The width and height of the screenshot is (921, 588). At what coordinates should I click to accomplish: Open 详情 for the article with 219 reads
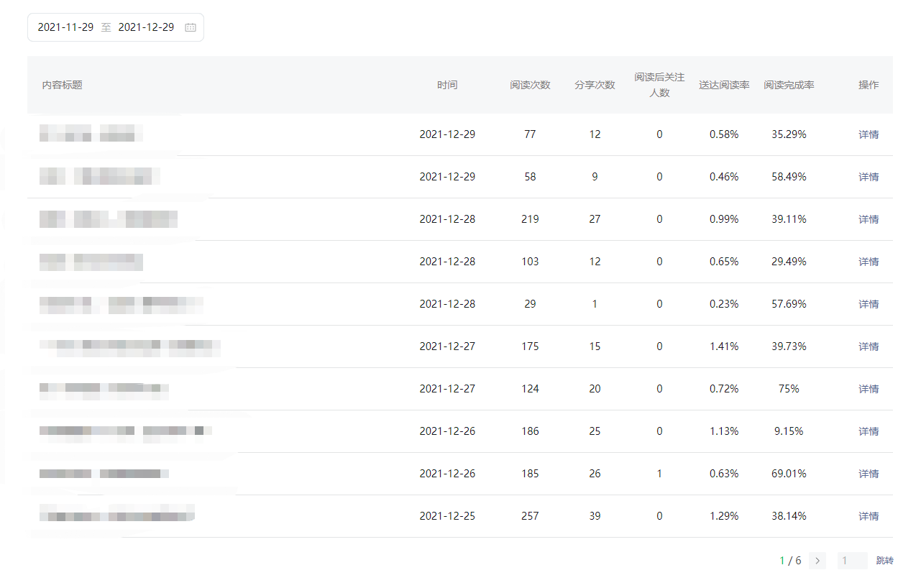click(x=869, y=219)
